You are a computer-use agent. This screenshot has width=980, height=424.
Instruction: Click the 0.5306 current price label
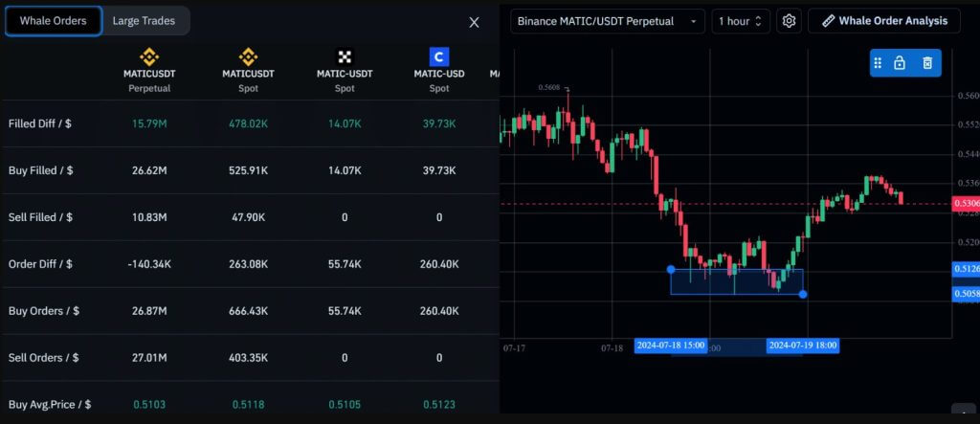click(x=965, y=203)
